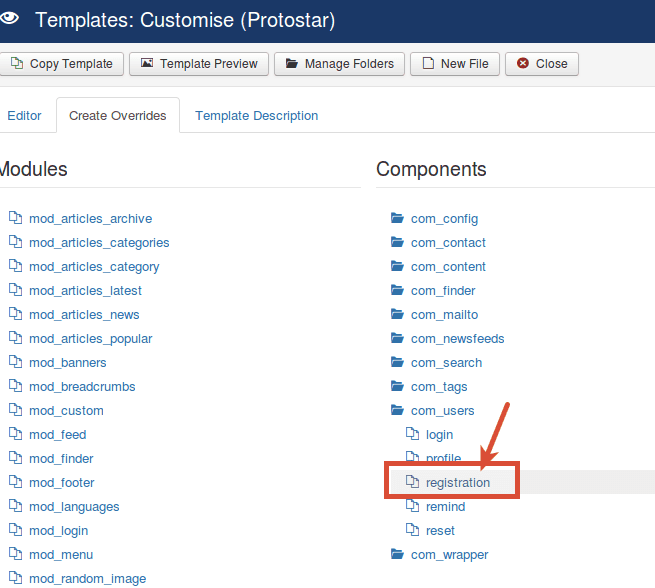Open the Template Description tab
The width and height of the screenshot is (655, 588).
tap(256, 116)
